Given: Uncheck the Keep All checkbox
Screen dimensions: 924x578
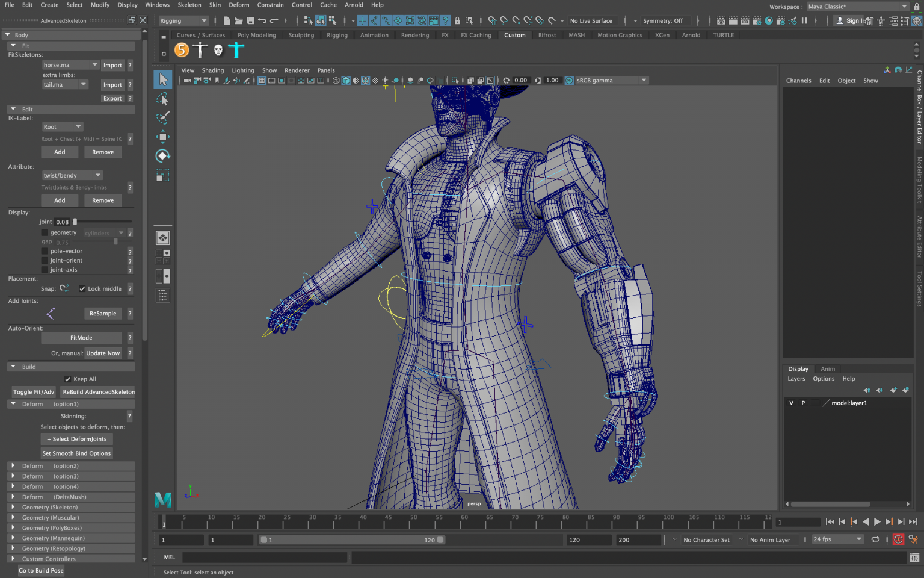Looking at the screenshot, I should point(68,379).
